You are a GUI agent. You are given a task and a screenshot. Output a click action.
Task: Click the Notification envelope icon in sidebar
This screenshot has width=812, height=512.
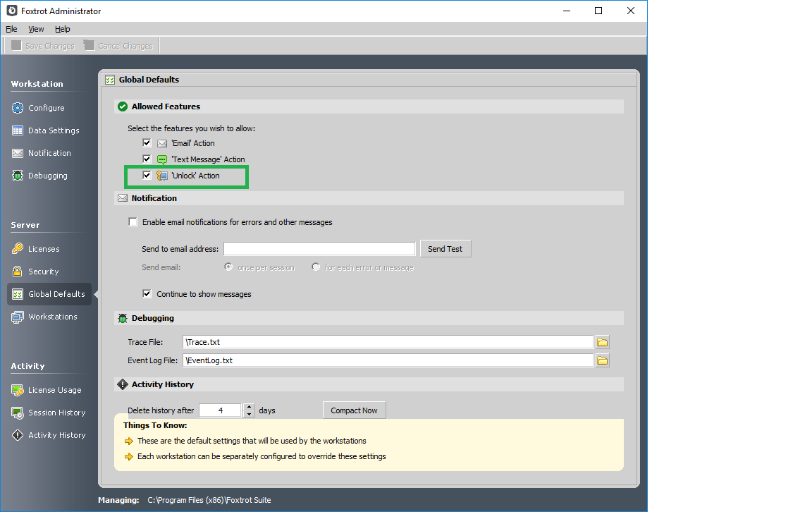[18, 154]
